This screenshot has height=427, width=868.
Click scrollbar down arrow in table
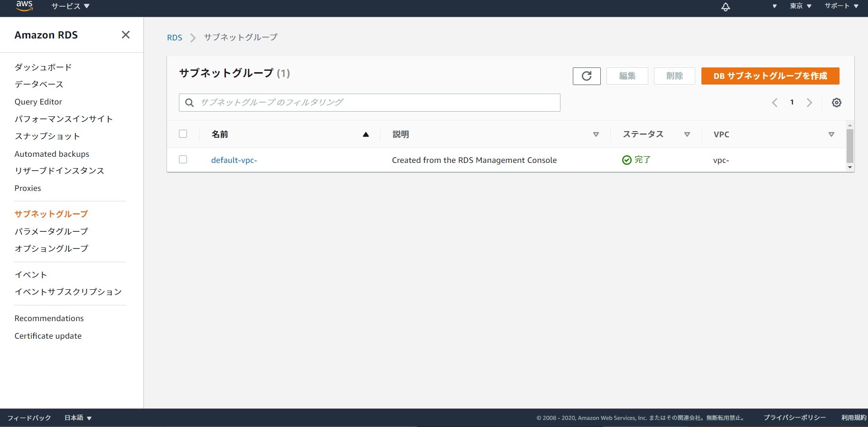coord(850,167)
